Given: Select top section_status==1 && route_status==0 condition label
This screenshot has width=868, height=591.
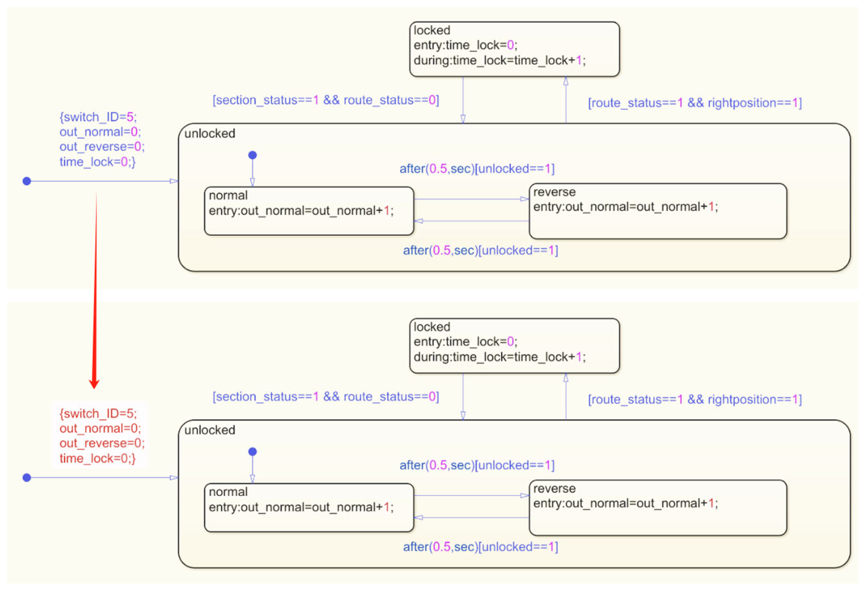Looking at the screenshot, I should [326, 100].
